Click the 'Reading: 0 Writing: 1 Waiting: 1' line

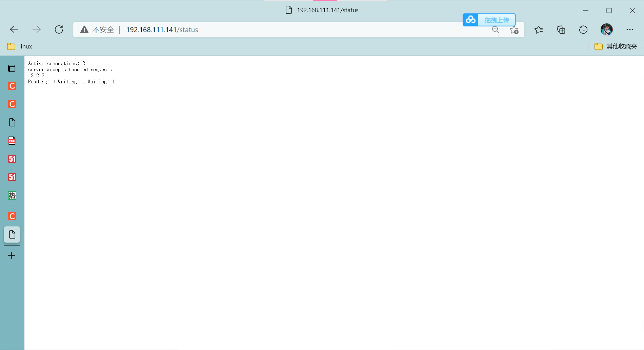pyautogui.click(x=72, y=82)
